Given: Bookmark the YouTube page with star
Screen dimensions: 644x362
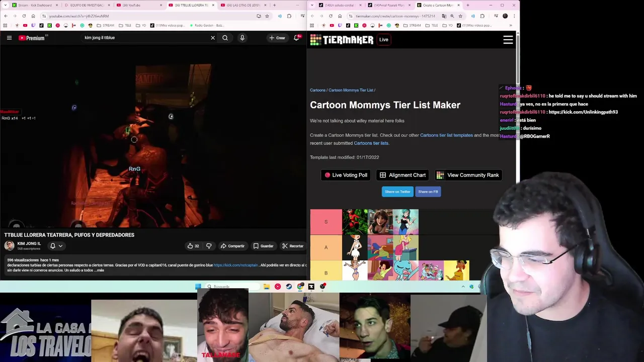Looking at the screenshot, I should click(267, 16).
